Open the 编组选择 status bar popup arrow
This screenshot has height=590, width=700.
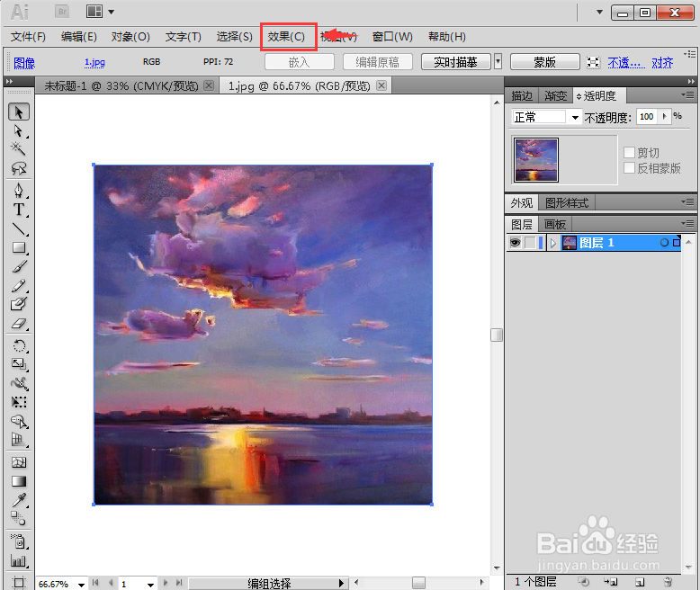[341, 584]
